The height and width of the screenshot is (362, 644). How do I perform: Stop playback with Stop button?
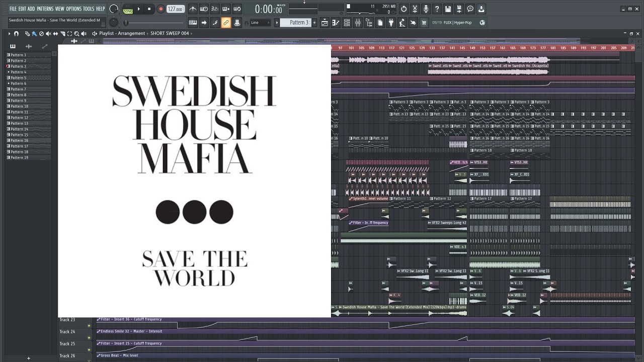click(149, 9)
